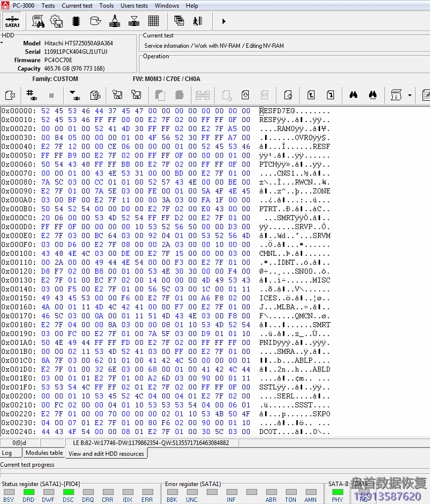Select View and edit HDD resources tab
The height and width of the screenshot is (504, 430).
point(106,454)
